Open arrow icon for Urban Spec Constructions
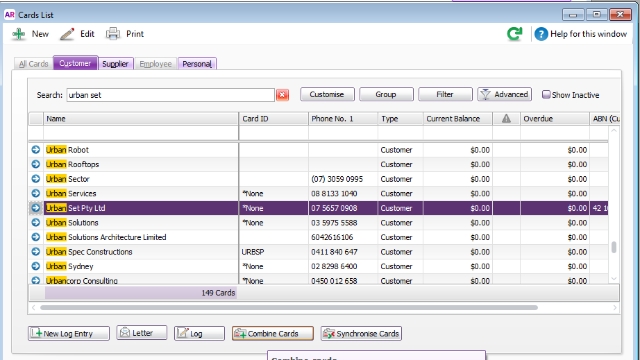Viewport: 640px width, 360px height. (36, 252)
